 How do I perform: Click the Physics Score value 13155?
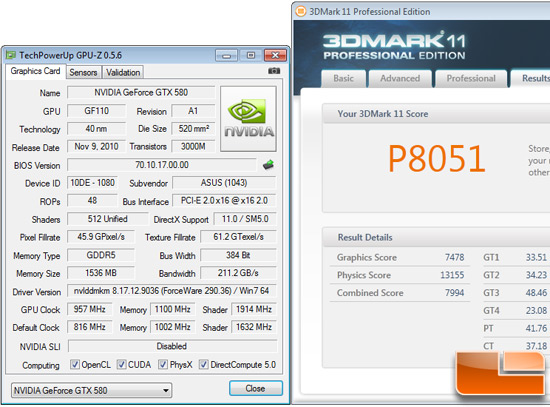452,275
